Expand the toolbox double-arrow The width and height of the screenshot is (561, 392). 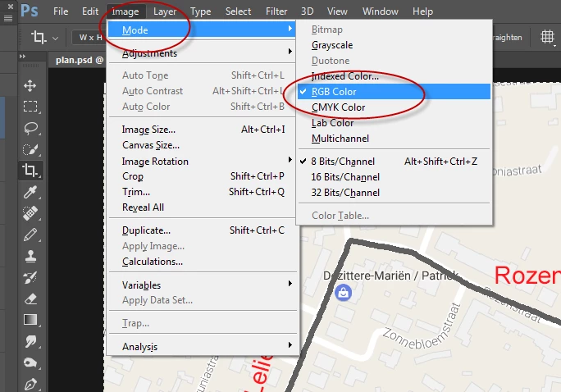point(22,56)
